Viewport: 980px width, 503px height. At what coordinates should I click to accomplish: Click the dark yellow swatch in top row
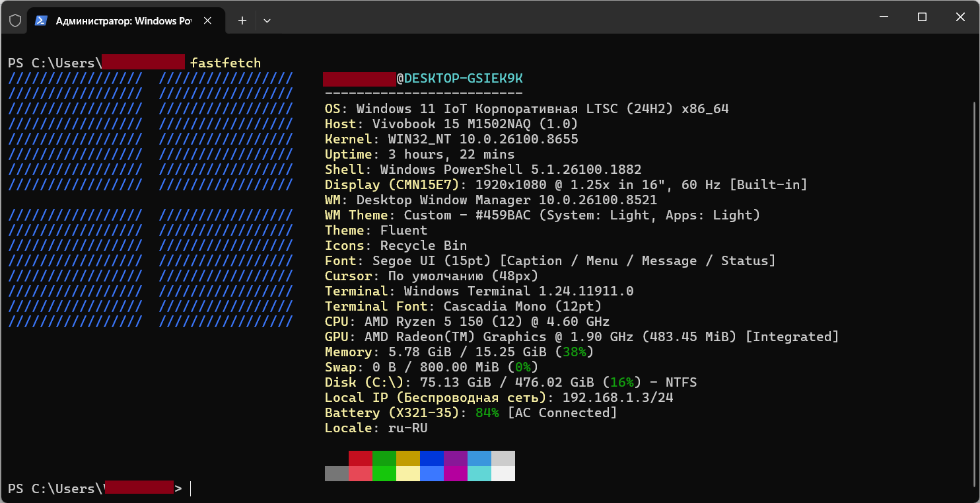coord(408,458)
